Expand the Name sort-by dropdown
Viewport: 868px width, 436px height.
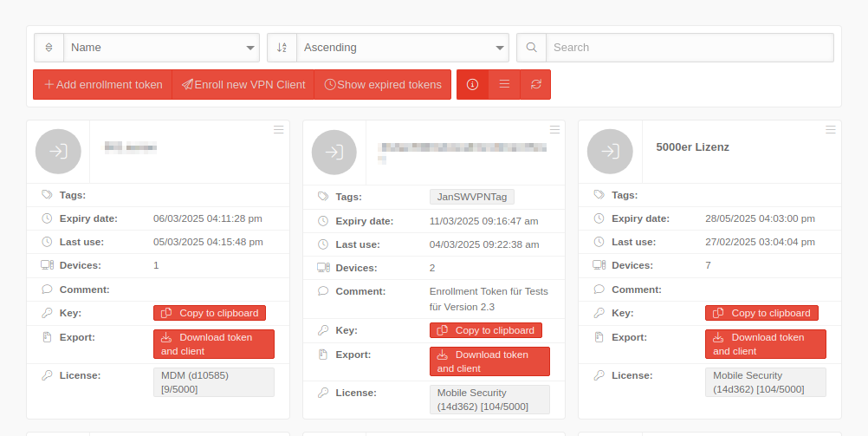pos(161,48)
